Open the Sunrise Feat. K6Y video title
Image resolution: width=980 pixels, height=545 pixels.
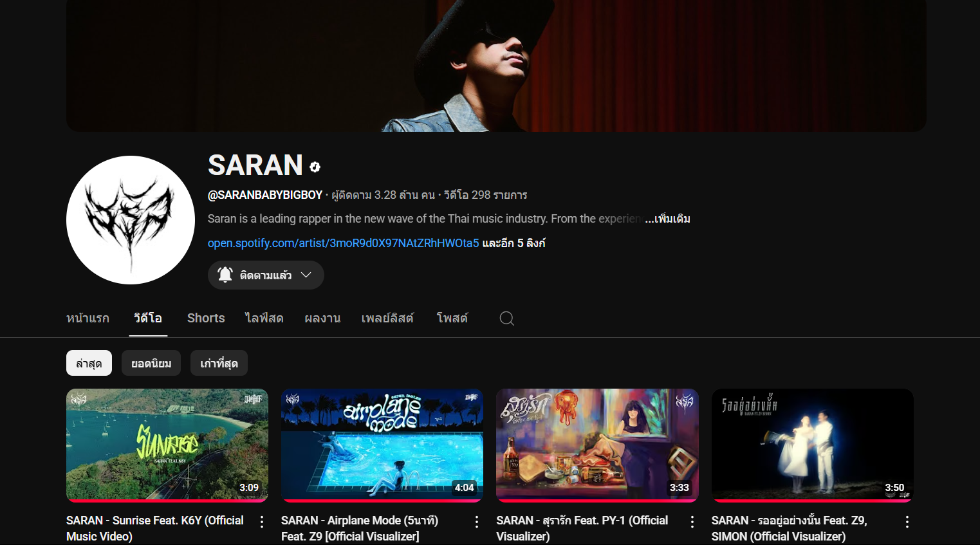[x=155, y=528]
